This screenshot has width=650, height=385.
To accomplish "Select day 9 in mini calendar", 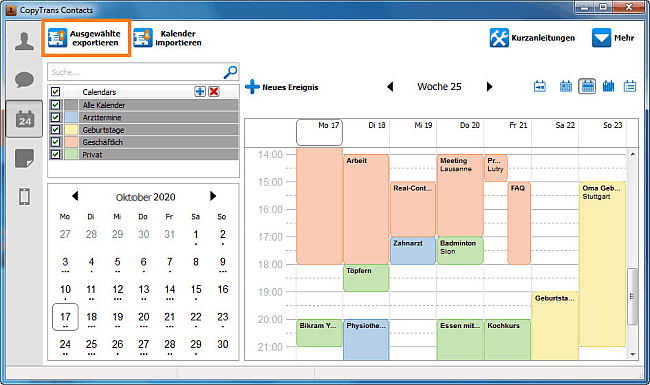I will [223, 262].
